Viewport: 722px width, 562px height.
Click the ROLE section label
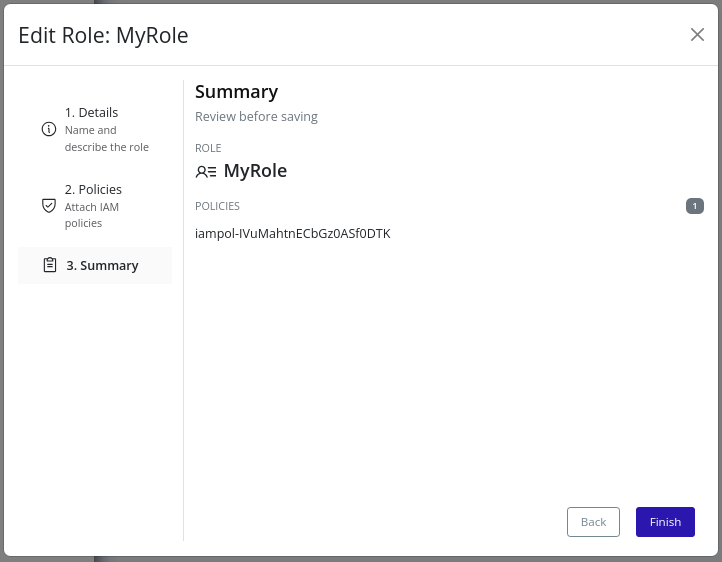208,148
